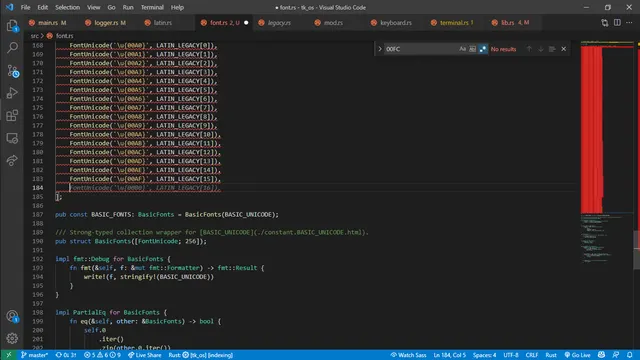Open the Explorer view in activity bar
The width and height of the screenshot is (640, 360).
coord(12,26)
